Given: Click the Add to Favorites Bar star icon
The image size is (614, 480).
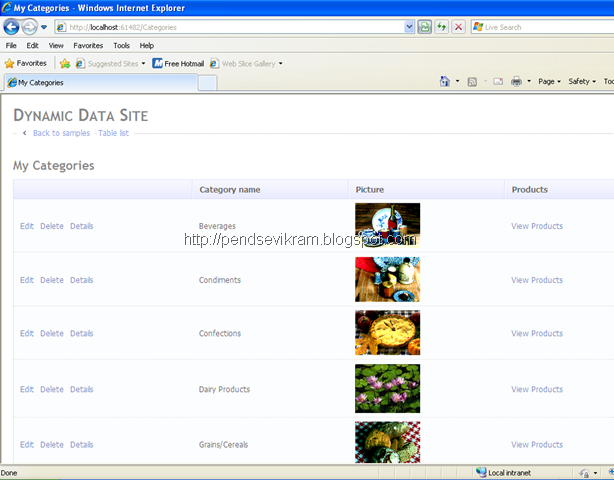Looking at the screenshot, I should click(x=65, y=63).
